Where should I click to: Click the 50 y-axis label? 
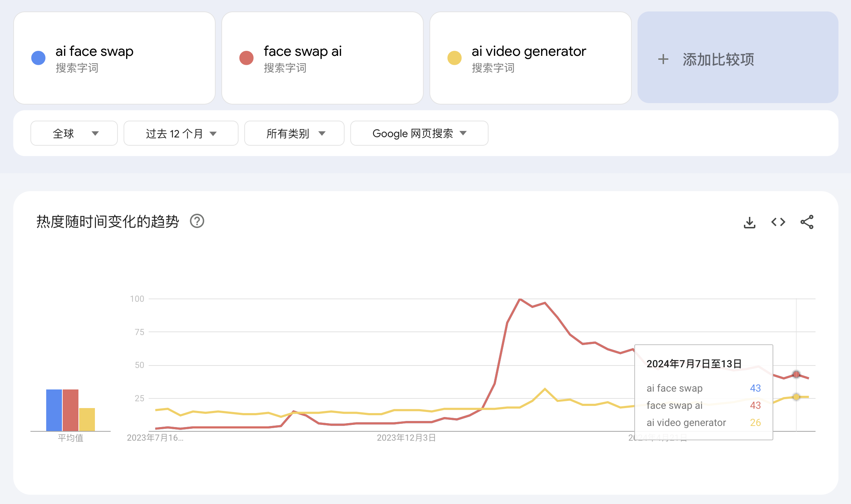[139, 365]
